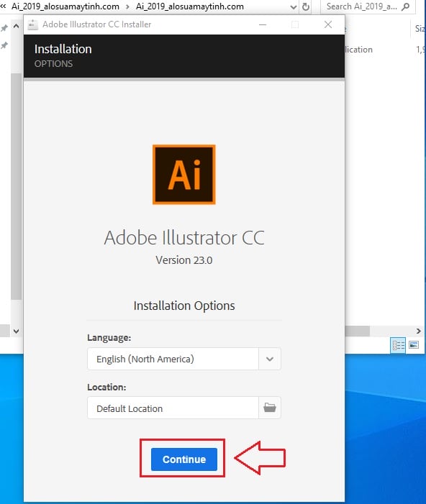Click the blue Continue button

coord(184,459)
